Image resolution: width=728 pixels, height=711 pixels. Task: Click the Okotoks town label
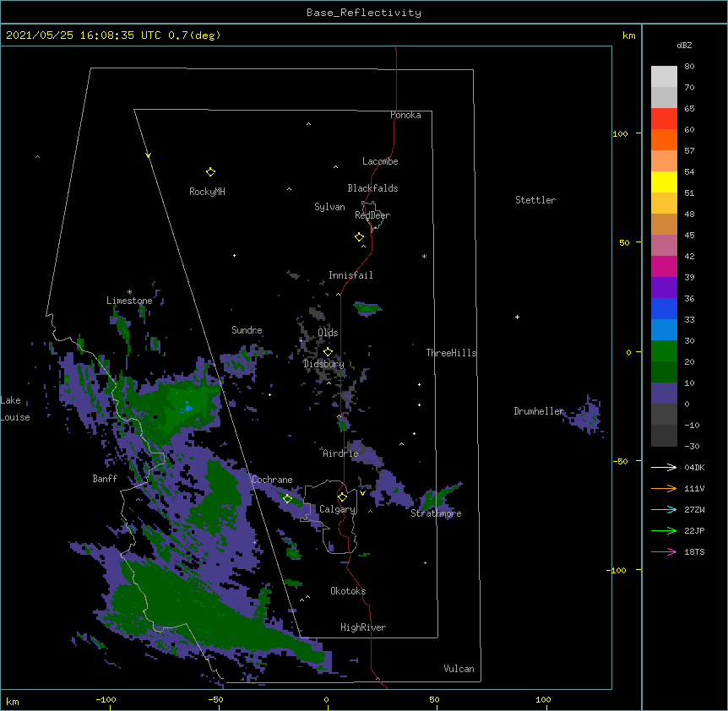coord(348,591)
